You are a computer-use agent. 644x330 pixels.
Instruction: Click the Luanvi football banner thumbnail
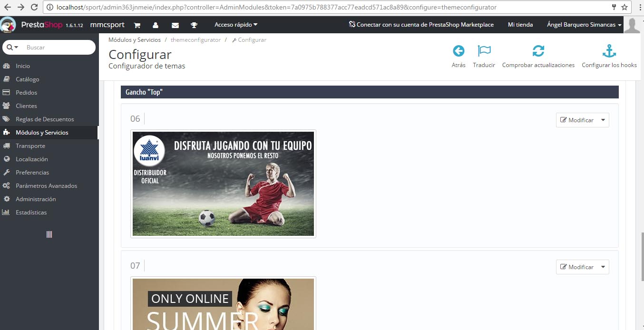pyautogui.click(x=223, y=184)
